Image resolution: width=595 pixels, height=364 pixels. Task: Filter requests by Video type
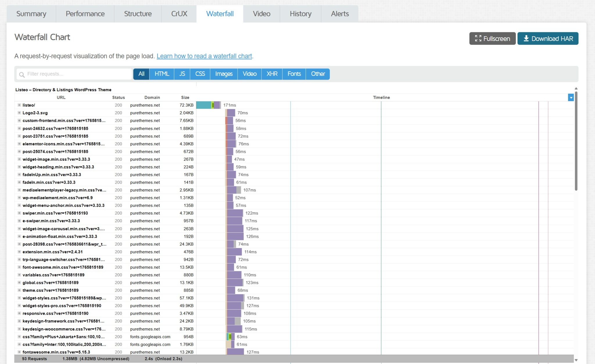[x=250, y=74]
